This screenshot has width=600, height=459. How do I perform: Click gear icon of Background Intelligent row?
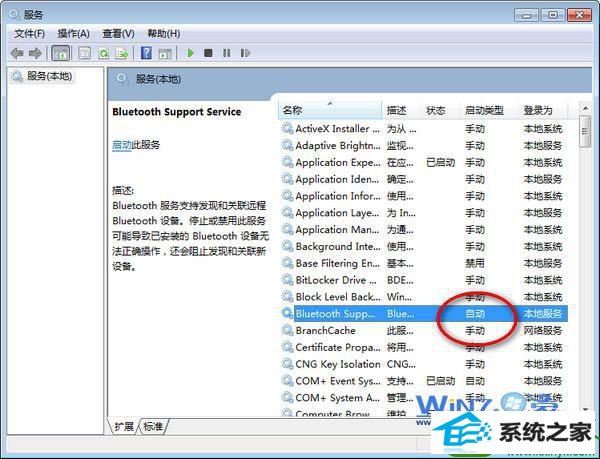[287, 246]
